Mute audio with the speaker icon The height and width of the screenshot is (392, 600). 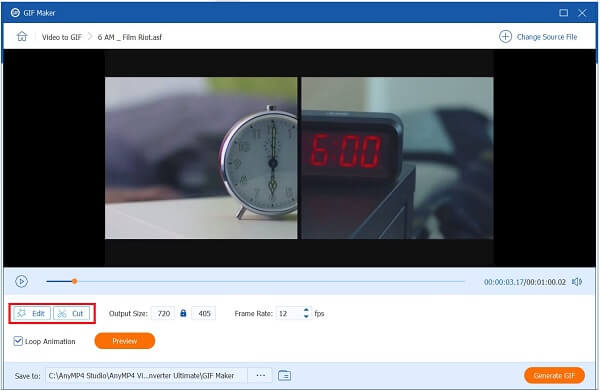(577, 282)
